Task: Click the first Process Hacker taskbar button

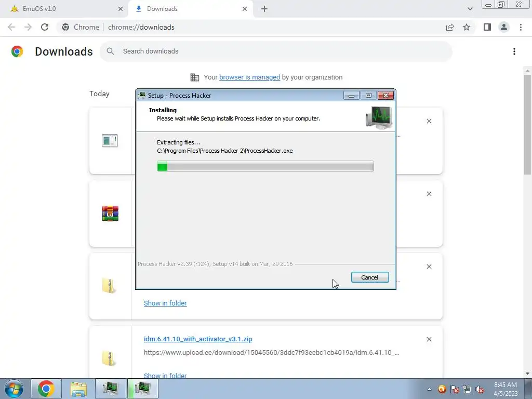Action: pyautogui.click(x=111, y=389)
